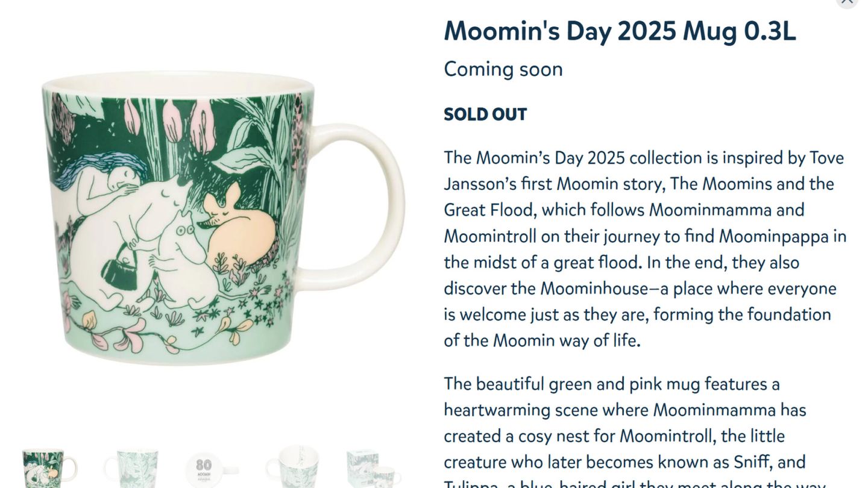Show the back-side mug thumbnail image

(x=131, y=468)
